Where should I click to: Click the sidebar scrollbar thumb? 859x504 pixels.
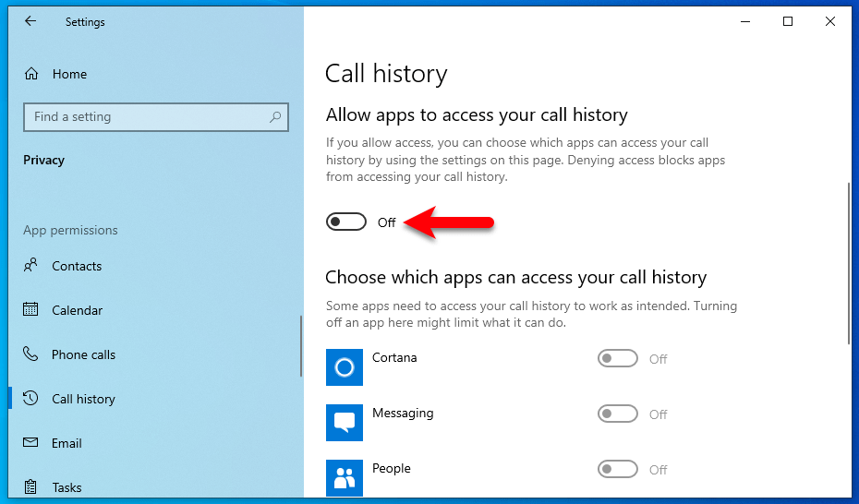301,346
